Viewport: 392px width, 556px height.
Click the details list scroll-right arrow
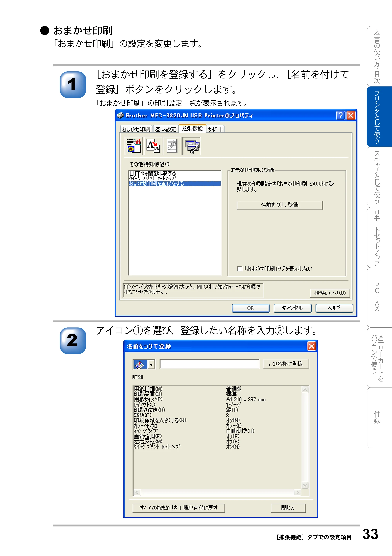tap(298, 493)
